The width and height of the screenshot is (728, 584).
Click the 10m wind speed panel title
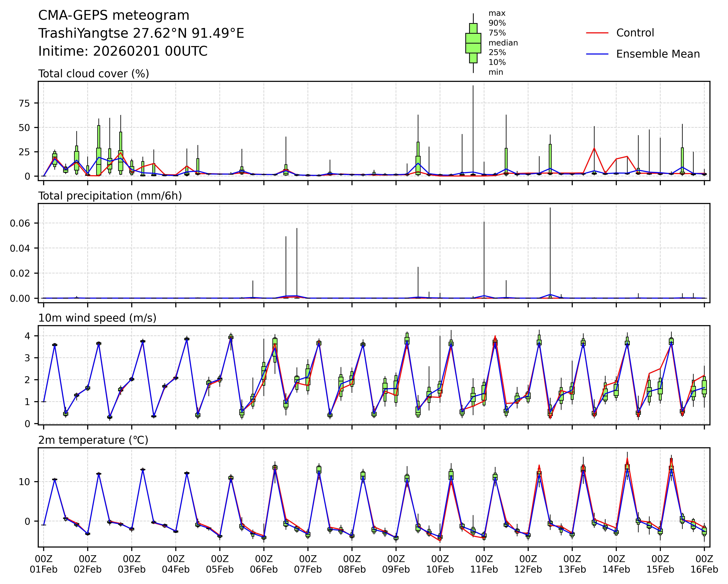[x=97, y=318]
